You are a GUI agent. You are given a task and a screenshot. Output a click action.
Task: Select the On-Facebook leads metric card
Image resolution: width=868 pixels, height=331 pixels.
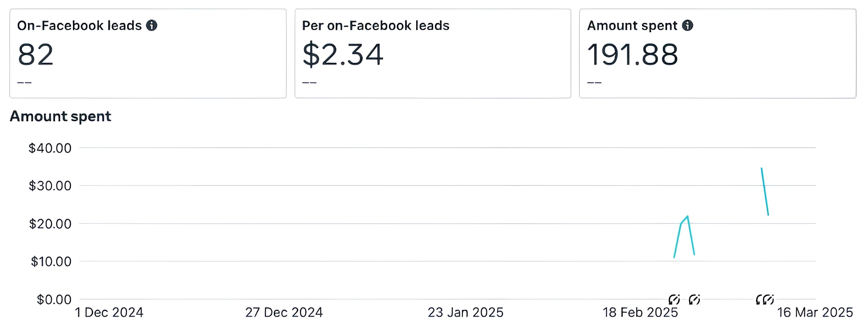(x=148, y=53)
